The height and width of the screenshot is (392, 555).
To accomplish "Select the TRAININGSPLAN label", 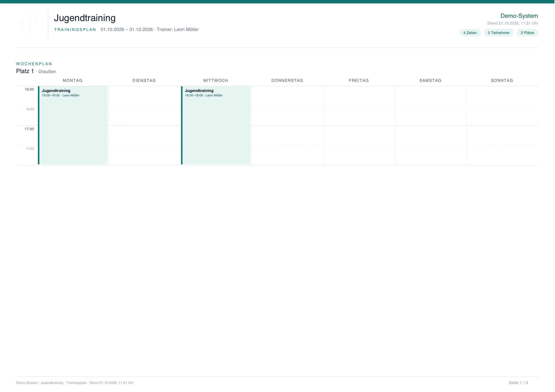I will [x=75, y=29].
